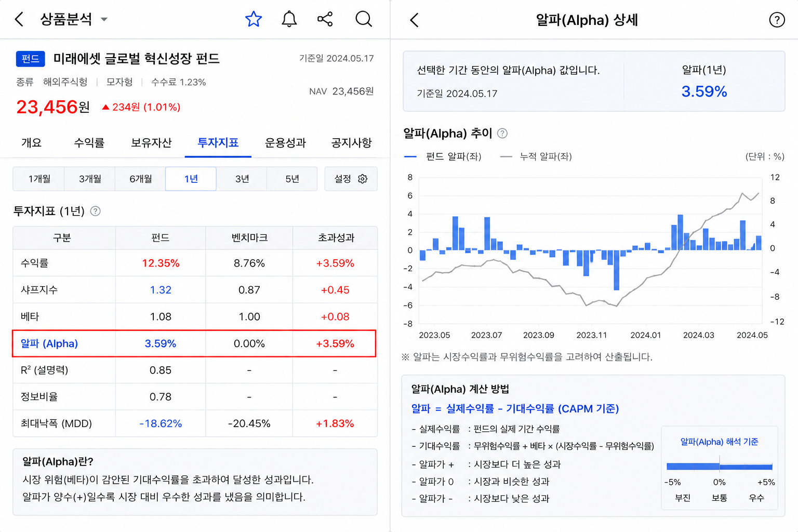Viewport: 798px width, 532px height.
Task: Open the 상품분석 dropdown arrow
Action: 104,20
